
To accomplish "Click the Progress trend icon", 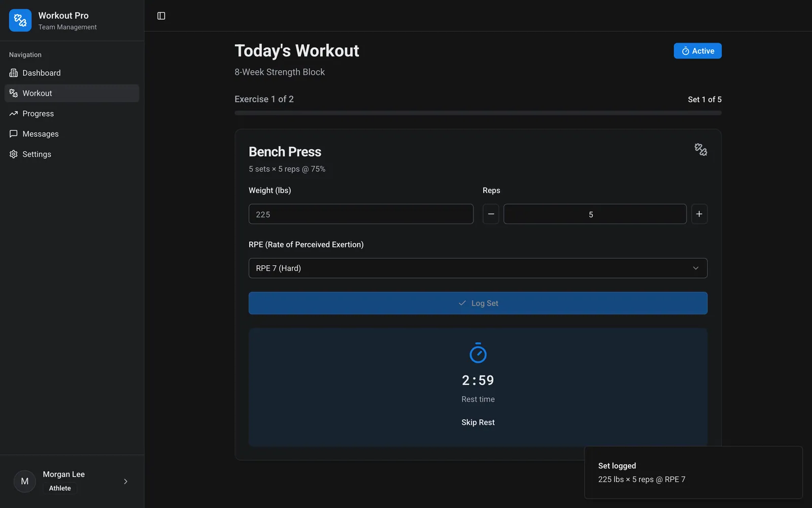I will pos(14,114).
